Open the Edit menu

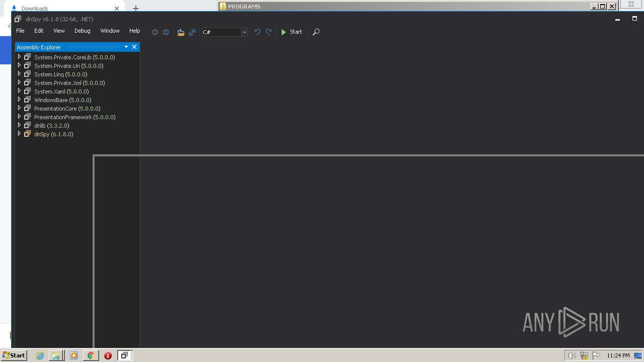pos(39,31)
